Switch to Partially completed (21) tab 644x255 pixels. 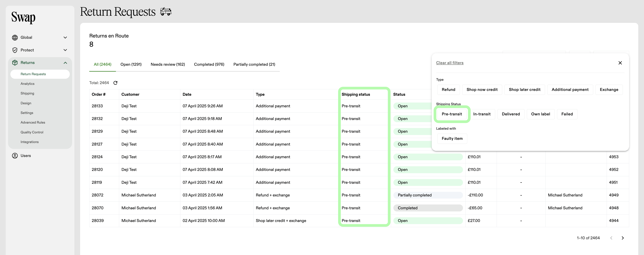(254, 64)
